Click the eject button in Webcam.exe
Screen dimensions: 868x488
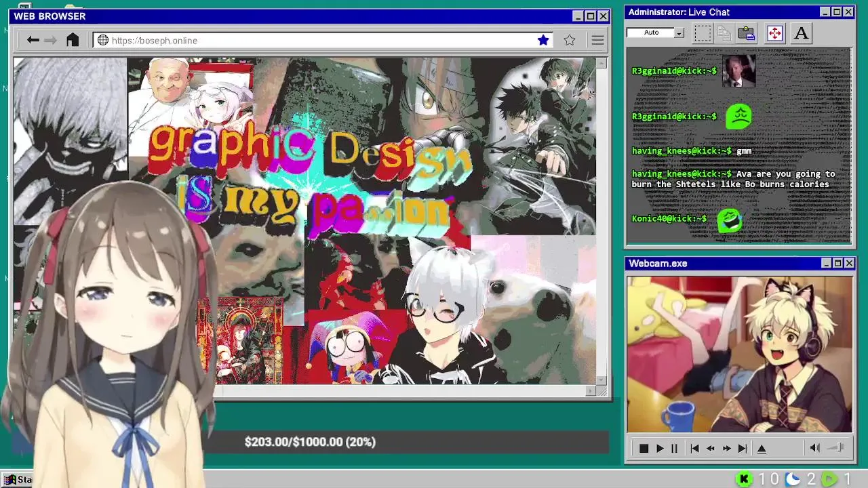pyautogui.click(x=762, y=449)
